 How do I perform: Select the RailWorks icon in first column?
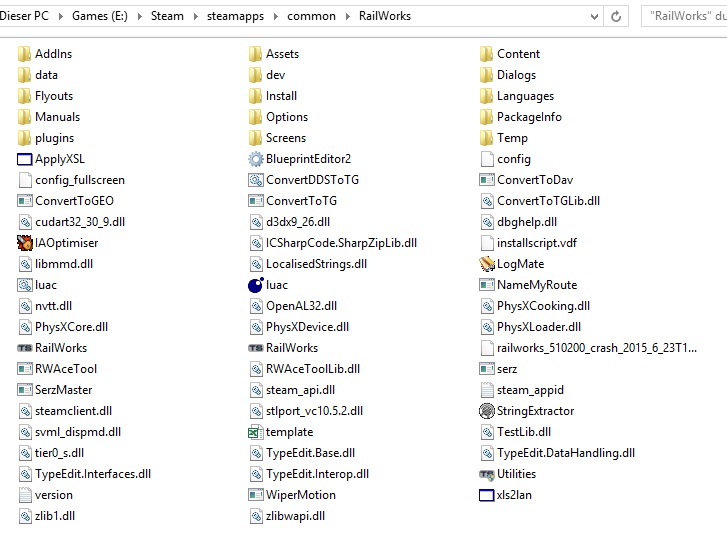[x=25, y=348]
